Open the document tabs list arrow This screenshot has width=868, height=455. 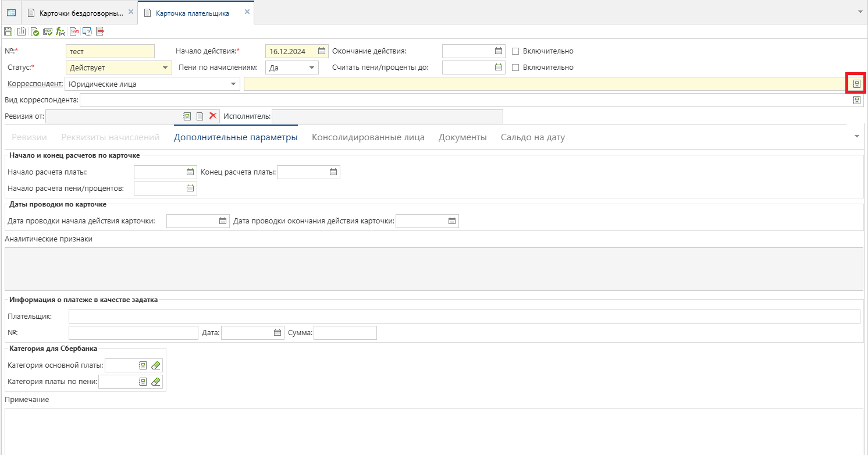(x=860, y=12)
